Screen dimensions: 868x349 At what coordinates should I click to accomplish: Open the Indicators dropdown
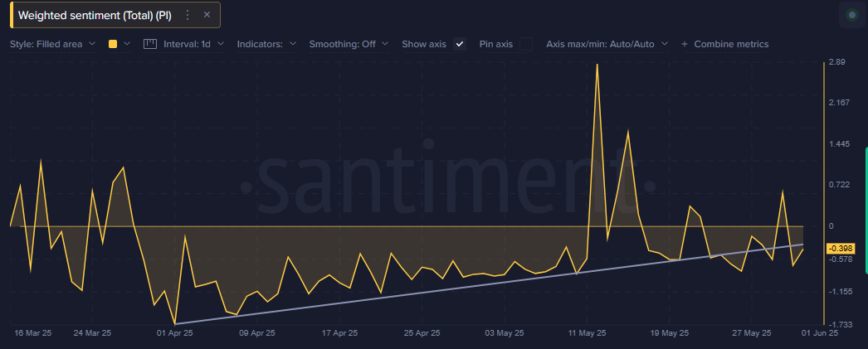coord(266,44)
